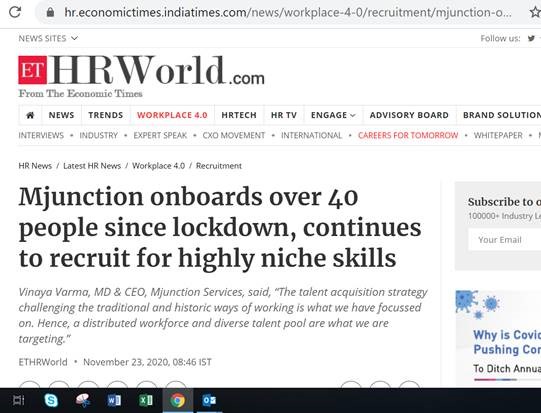Open the BRAND SOLUTIONS menu item
Screen dimensions: 541x413
click(502, 115)
